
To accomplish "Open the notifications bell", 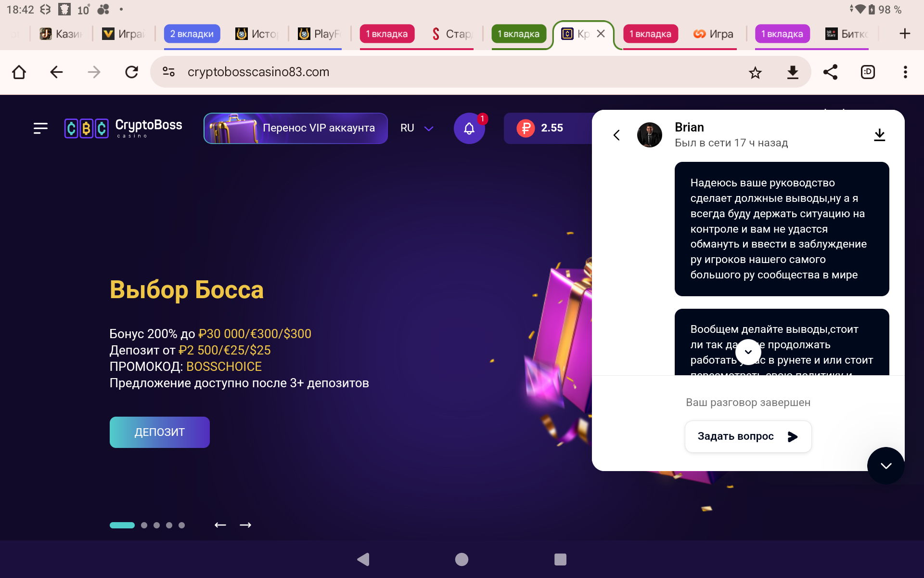I will pyautogui.click(x=469, y=128).
